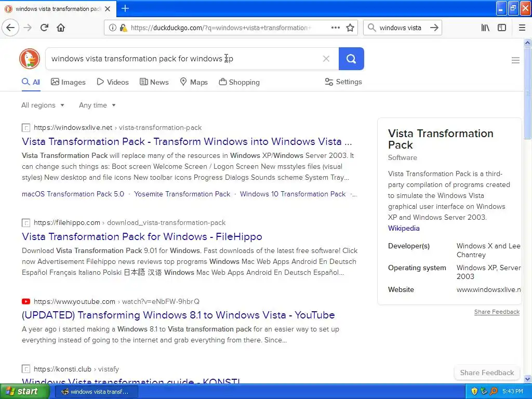
Task: Switch to the Shopping tab
Action: (239, 82)
